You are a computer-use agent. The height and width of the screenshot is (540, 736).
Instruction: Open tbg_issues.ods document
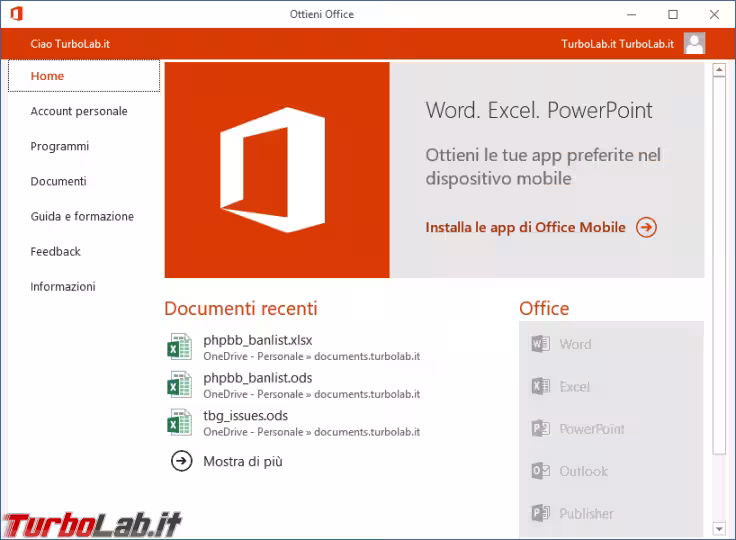click(x=245, y=416)
